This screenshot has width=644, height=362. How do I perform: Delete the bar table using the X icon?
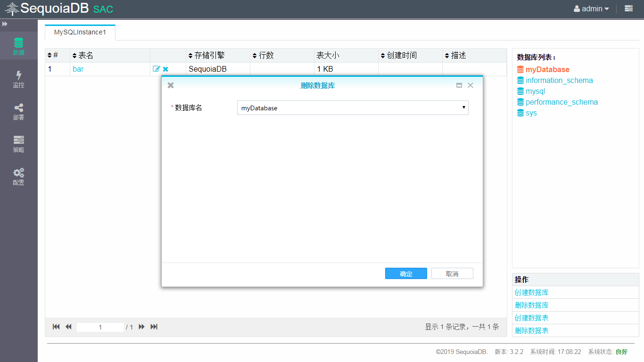[x=165, y=68]
